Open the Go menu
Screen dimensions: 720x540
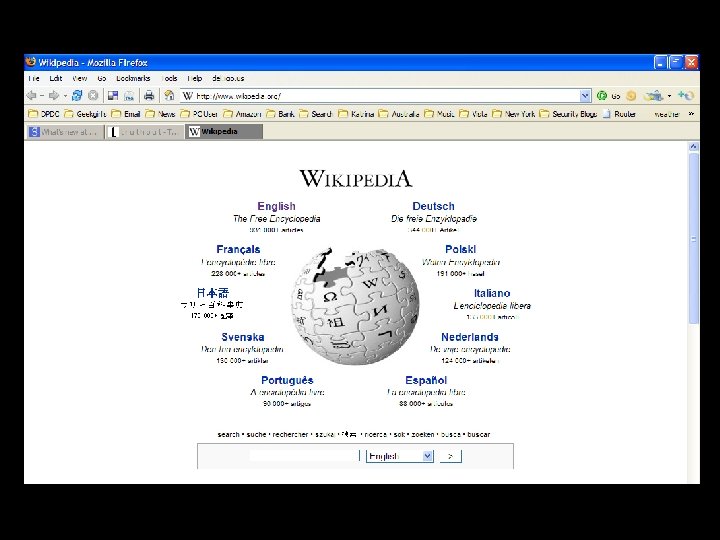point(101,78)
